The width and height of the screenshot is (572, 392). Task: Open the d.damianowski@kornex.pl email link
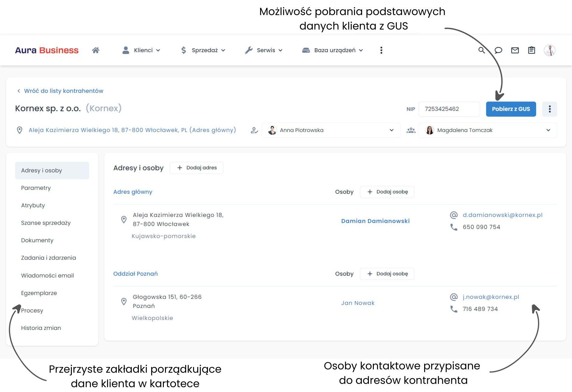503,215
